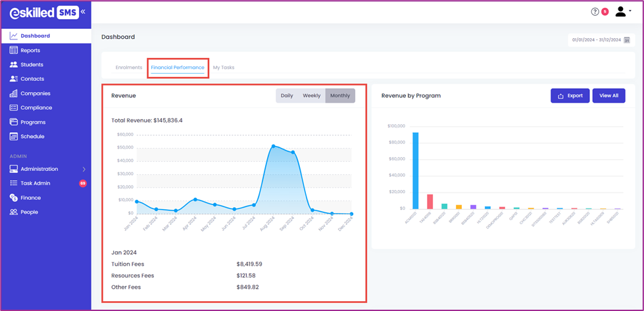
Task: Click the Apr 2024 data point
Action: [195, 199]
